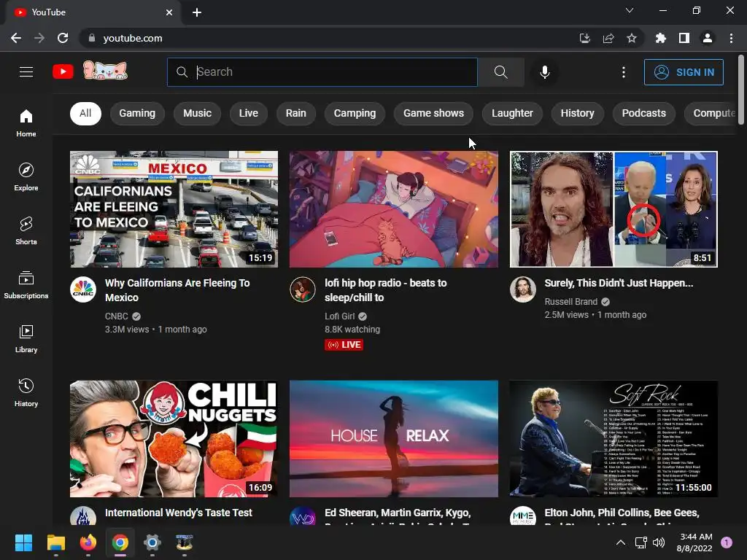The height and width of the screenshot is (560, 747).
Task: Click in the YouTube search field
Action: [x=322, y=72]
